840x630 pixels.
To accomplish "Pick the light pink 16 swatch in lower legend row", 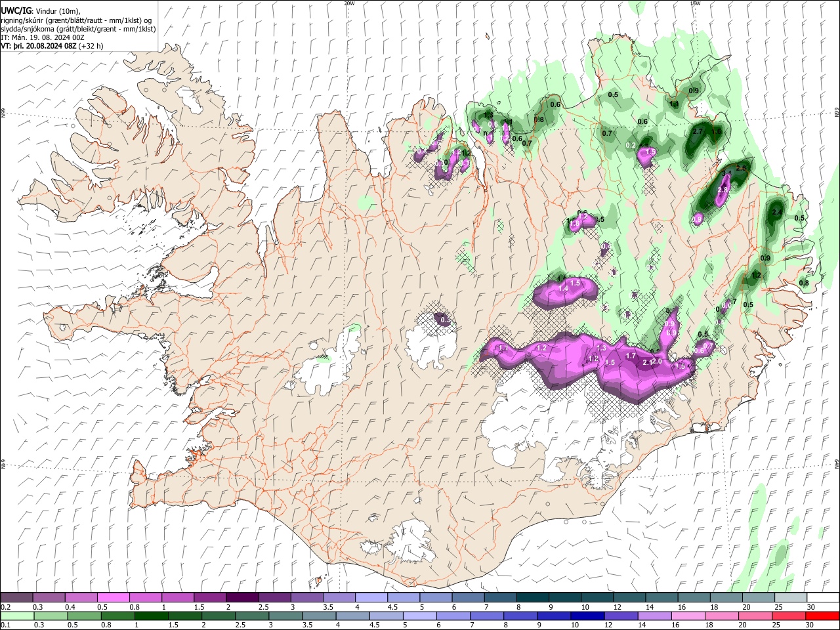I will tap(688, 616).
